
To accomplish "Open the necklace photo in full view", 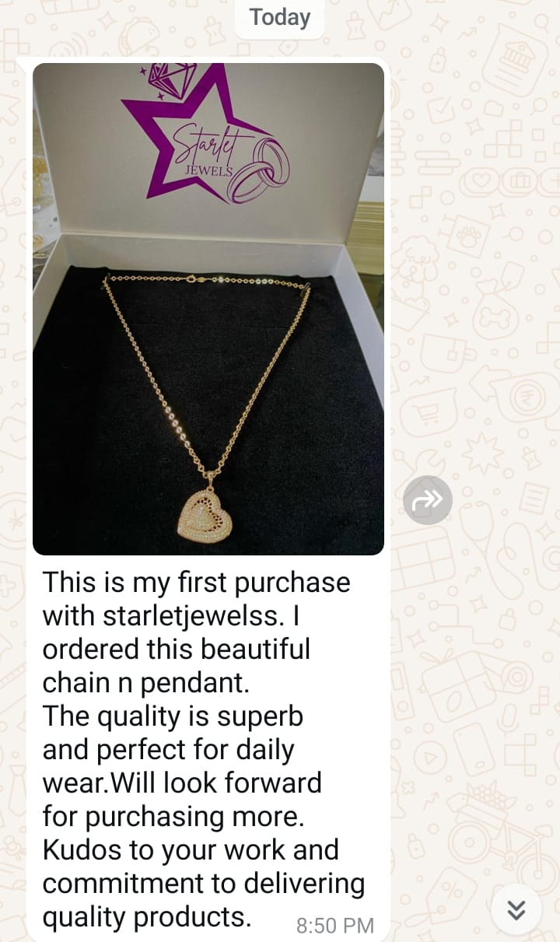I will coord(208,309).
